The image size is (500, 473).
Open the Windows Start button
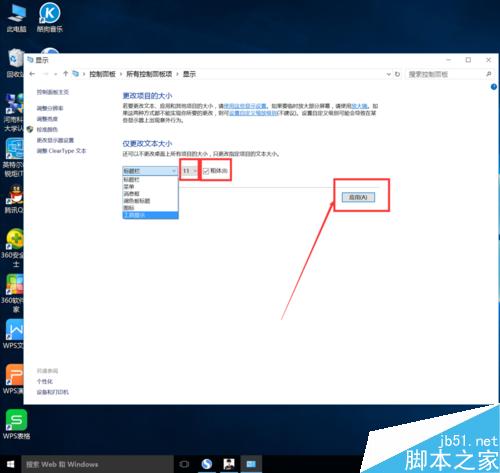pyautogui.click(x=10, y=464)
